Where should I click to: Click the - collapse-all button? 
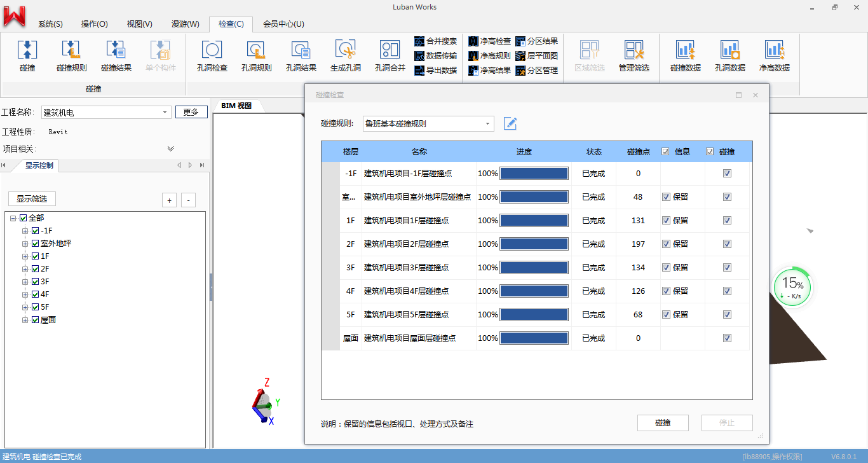point(189,200)
